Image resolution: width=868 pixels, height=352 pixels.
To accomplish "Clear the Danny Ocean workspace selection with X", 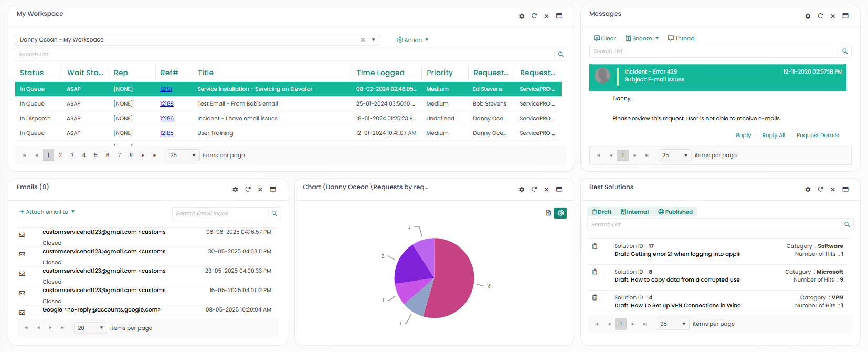I will tap(363, 40).
